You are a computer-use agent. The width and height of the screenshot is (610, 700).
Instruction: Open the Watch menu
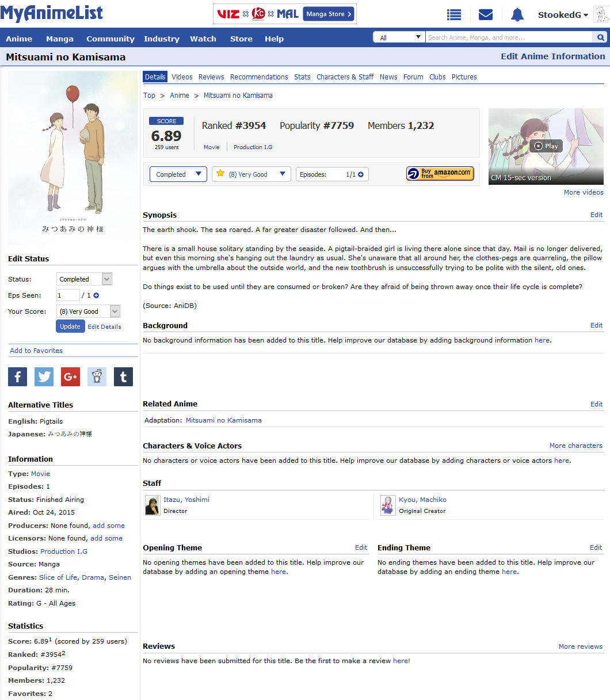203,39
